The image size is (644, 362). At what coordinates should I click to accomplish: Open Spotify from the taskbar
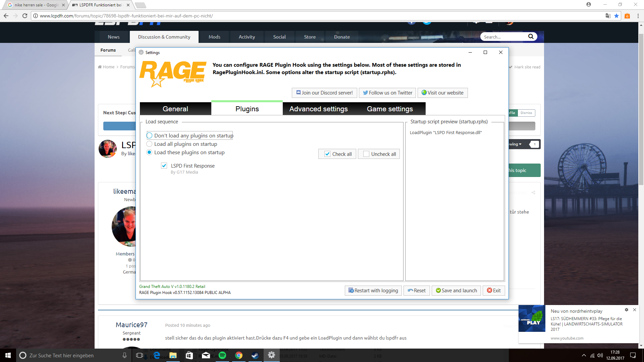[x=222, y=355]
